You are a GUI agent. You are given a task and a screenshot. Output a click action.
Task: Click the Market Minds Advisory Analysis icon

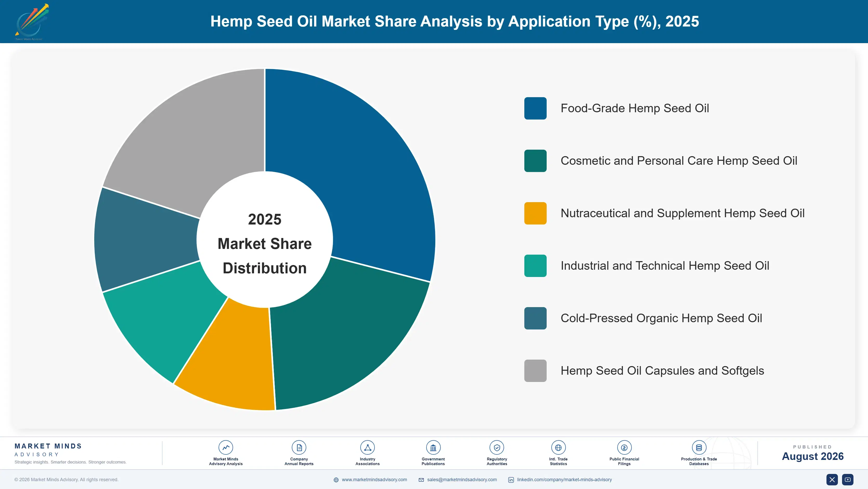226,447
